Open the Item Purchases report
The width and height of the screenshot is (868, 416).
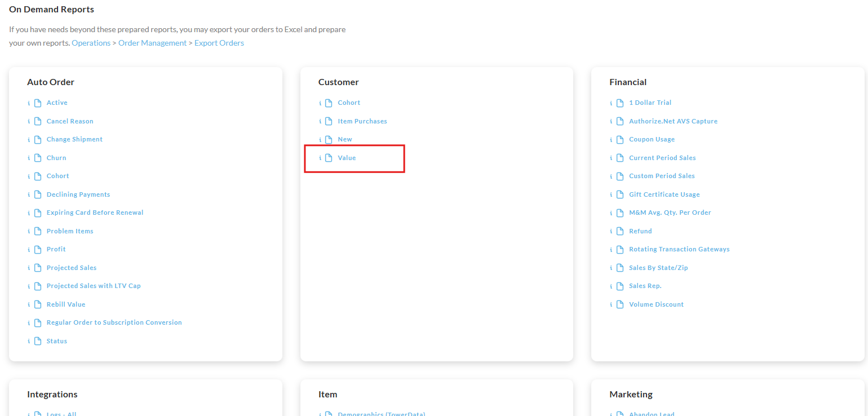pos(362,121)
